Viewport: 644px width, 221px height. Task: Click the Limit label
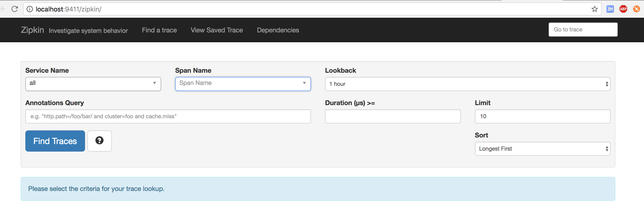(x=482, y=103)
